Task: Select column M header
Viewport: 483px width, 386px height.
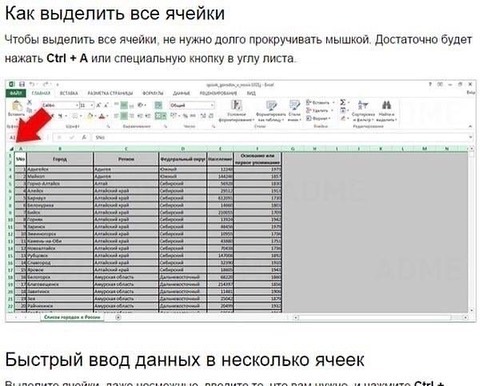Action: pyautogui.click(x=424, y=149)
